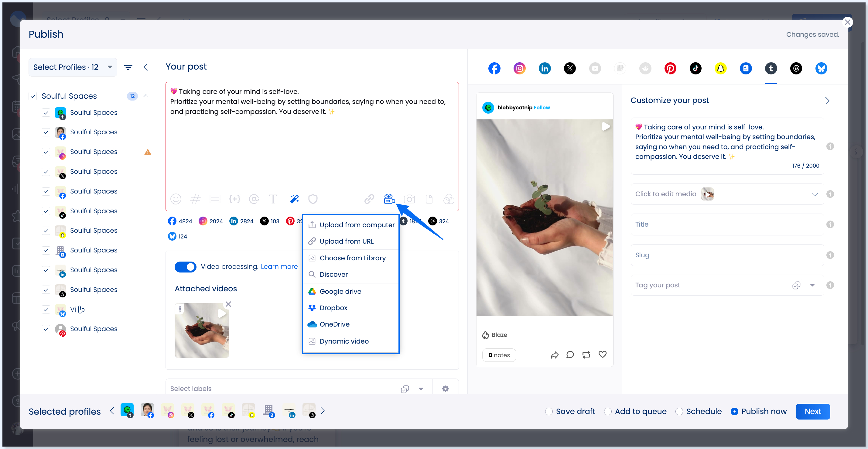The width and height of the screenshot is (868, 449).
Task: Uncheck the Instagram profile with warning checkbox
Action: [x=46, y=152]
